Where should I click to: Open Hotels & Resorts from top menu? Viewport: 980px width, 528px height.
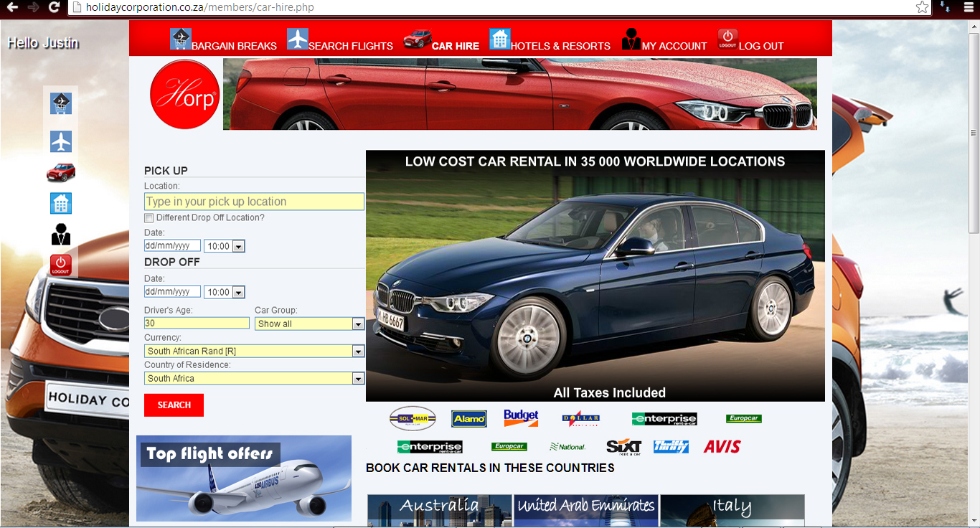pos(550,42)
